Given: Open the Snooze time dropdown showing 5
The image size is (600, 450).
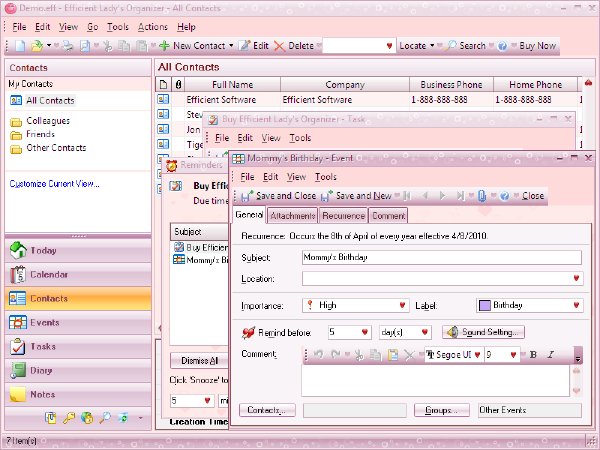Looking at the screenshot, I should point(207,401).
